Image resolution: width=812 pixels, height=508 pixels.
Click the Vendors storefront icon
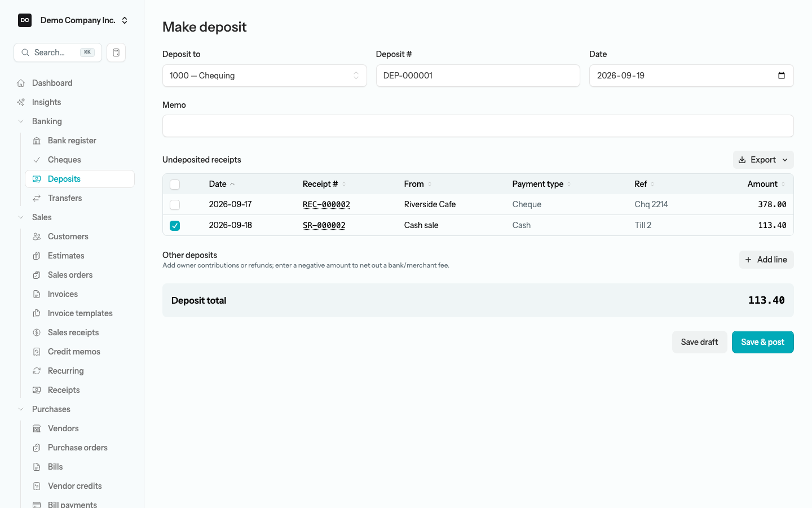[x=37, y=428]
